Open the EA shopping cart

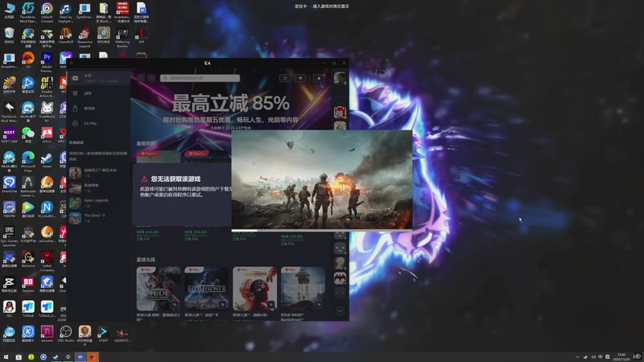coord(300,78)
